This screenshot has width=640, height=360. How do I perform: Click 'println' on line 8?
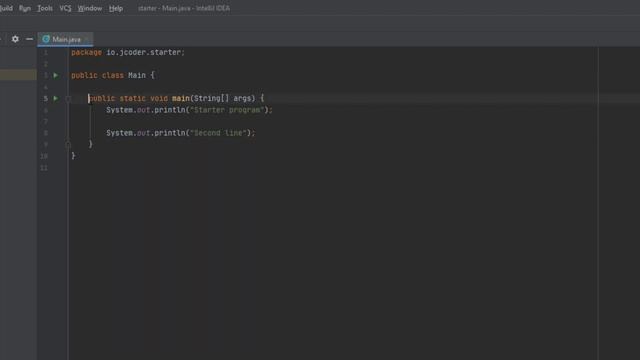[x=169, y=133]
